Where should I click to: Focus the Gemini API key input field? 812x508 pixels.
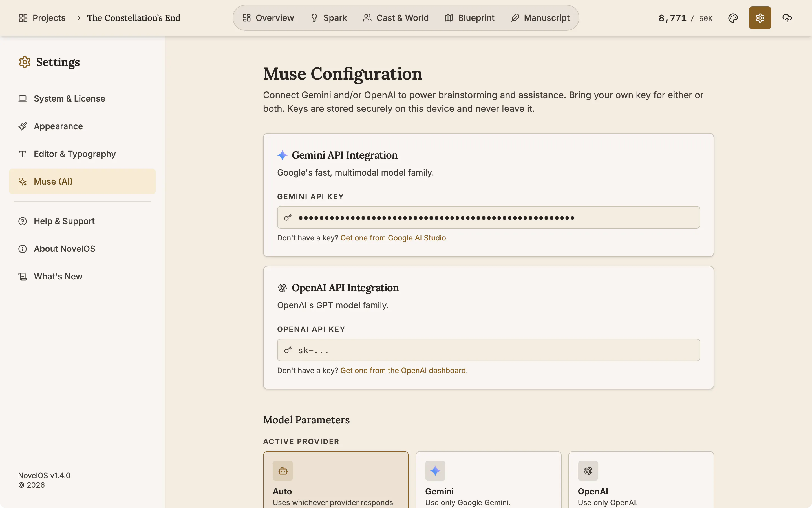tap(488, 217)
